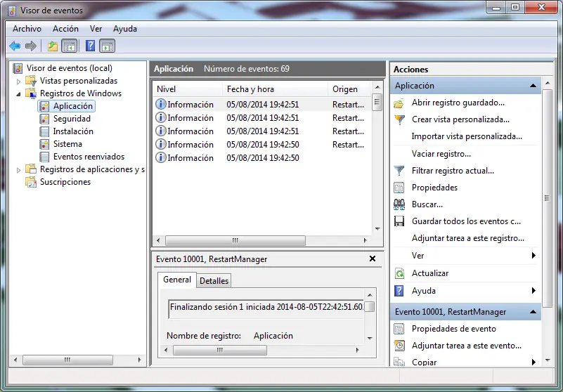Go back with the blue arrow

pyautogui.click(x=15, y=46)
